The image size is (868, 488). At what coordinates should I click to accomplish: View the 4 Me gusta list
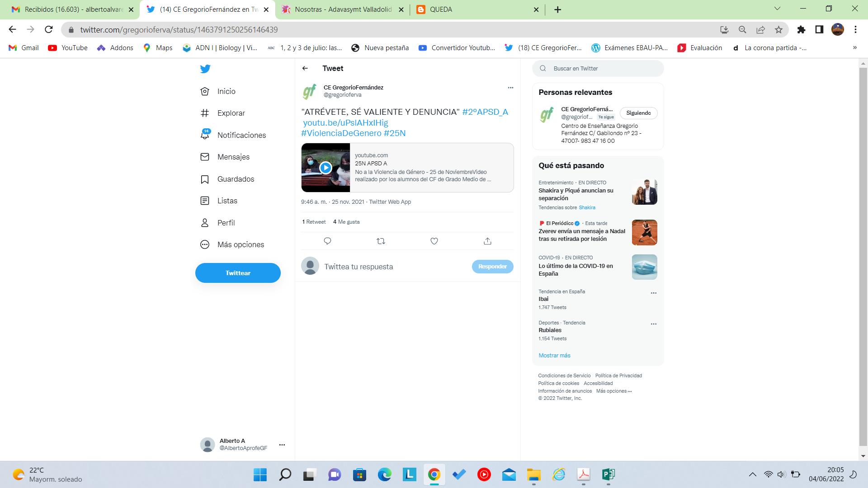click(x=346, y=222)
